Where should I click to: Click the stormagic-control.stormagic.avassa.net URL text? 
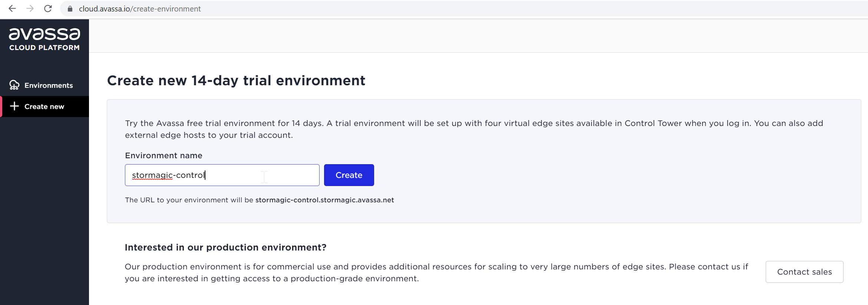(324, 200)
